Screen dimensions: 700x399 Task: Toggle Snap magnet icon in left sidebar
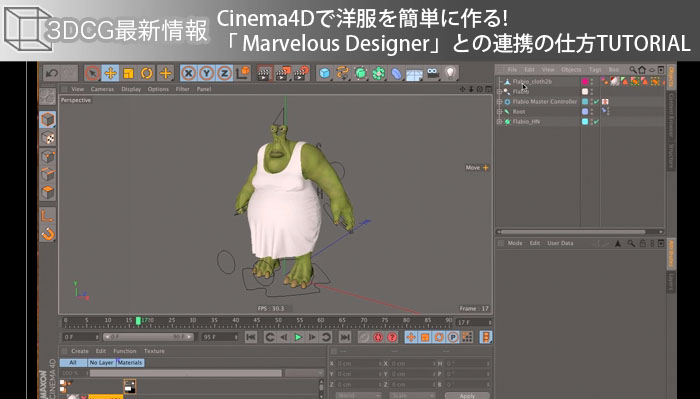point(48,234)
